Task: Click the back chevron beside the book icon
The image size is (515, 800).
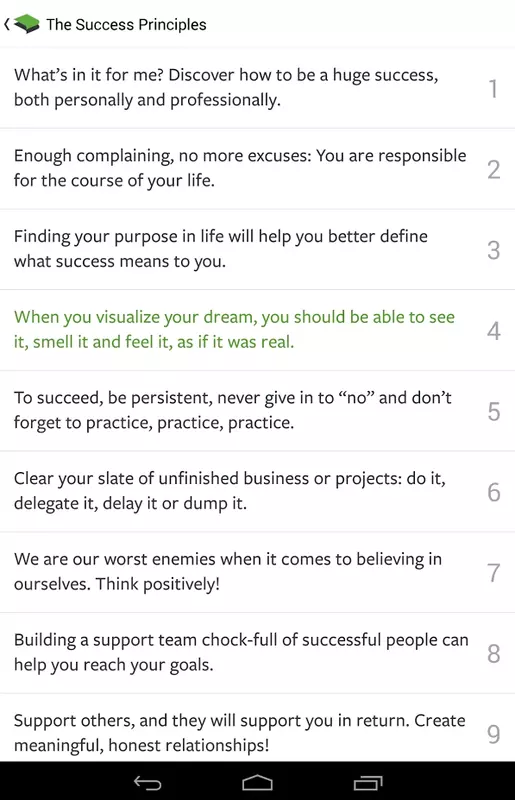Action: (x=7, y=24)
